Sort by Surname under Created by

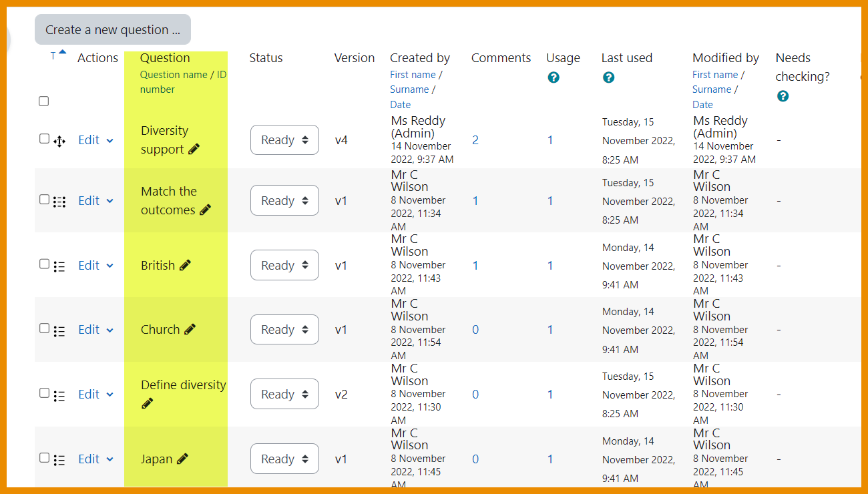tap(409, 89)
